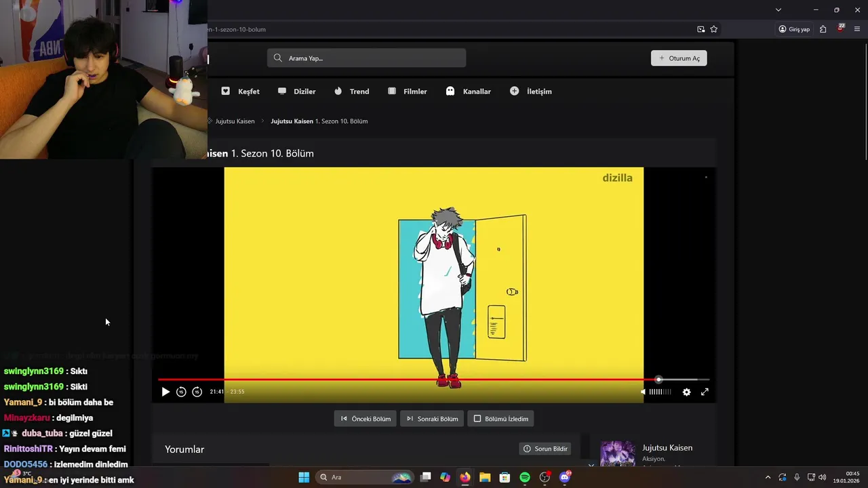Click the Firefox taskbar icon
The width and height of the screenshot is (868, 488).
point(465,477)
